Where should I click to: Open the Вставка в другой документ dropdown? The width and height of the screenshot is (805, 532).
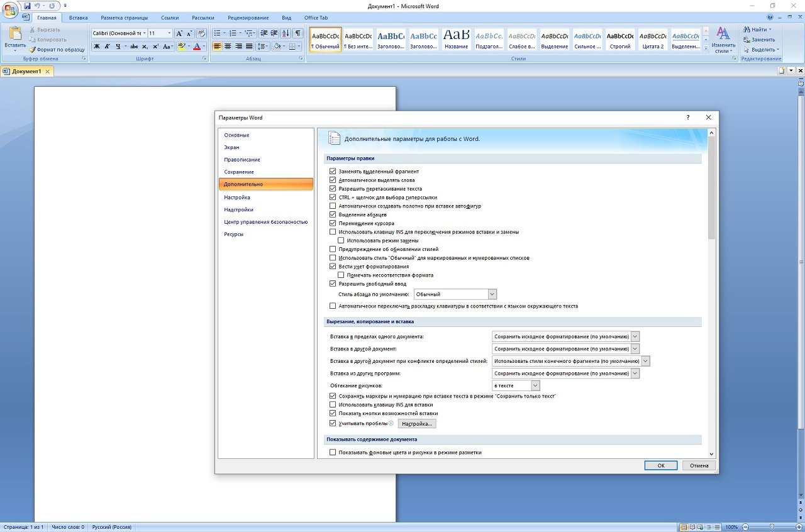point(635,349)
